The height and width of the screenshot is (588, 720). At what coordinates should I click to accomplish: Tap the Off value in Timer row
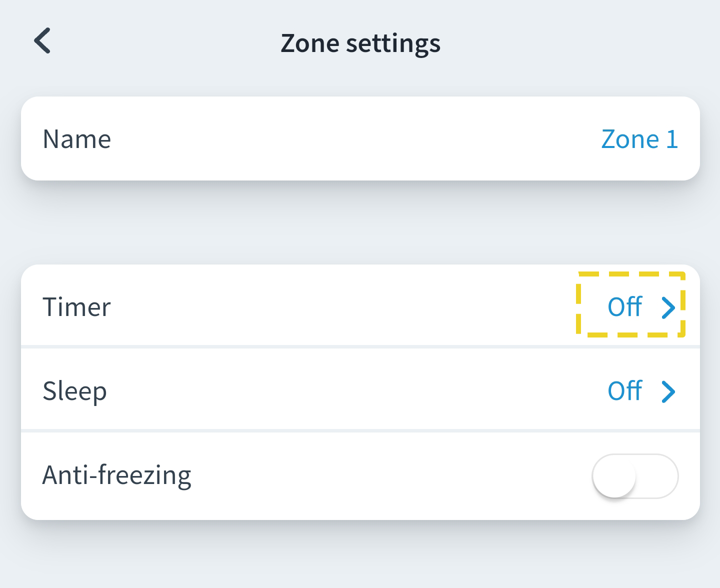click(x=624, y=307)
